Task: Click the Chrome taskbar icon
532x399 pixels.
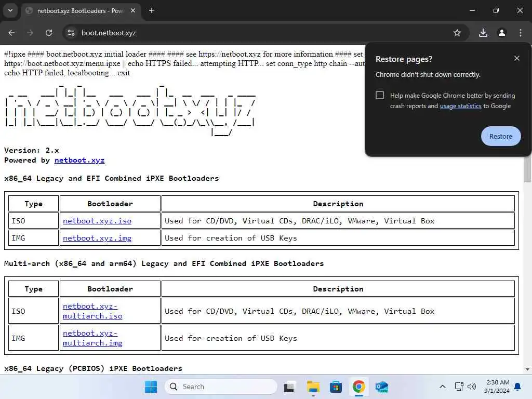Action: (358, 387)
